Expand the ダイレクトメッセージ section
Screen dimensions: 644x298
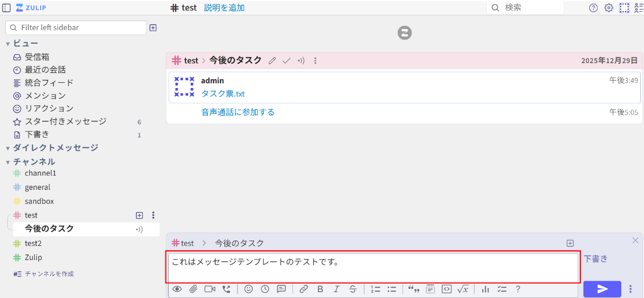click(8, 148)
